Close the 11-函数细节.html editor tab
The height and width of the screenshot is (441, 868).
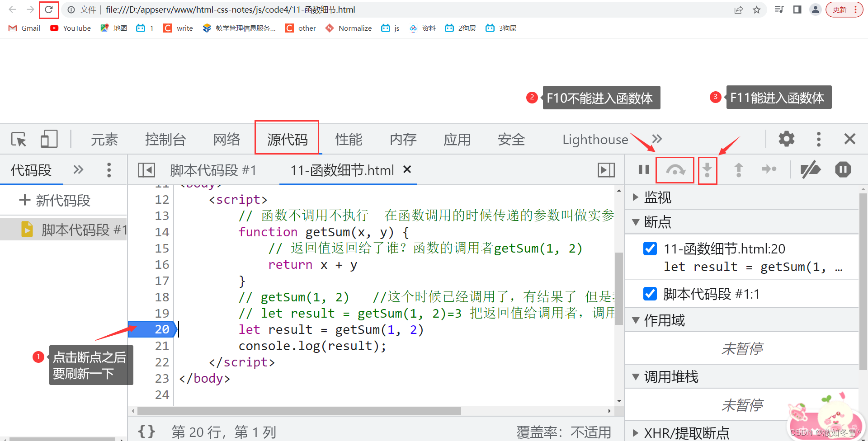click(x=407, y=169)
